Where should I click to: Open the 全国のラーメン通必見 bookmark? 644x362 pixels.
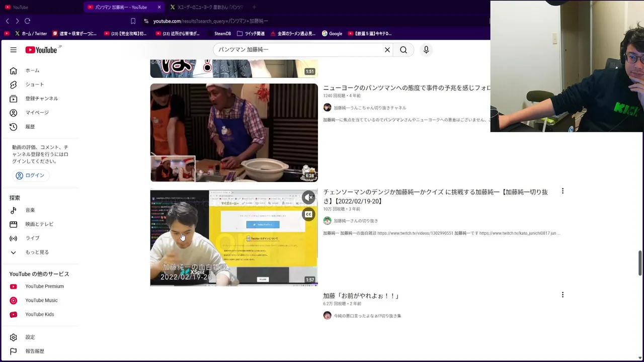(x=293, y=34)
